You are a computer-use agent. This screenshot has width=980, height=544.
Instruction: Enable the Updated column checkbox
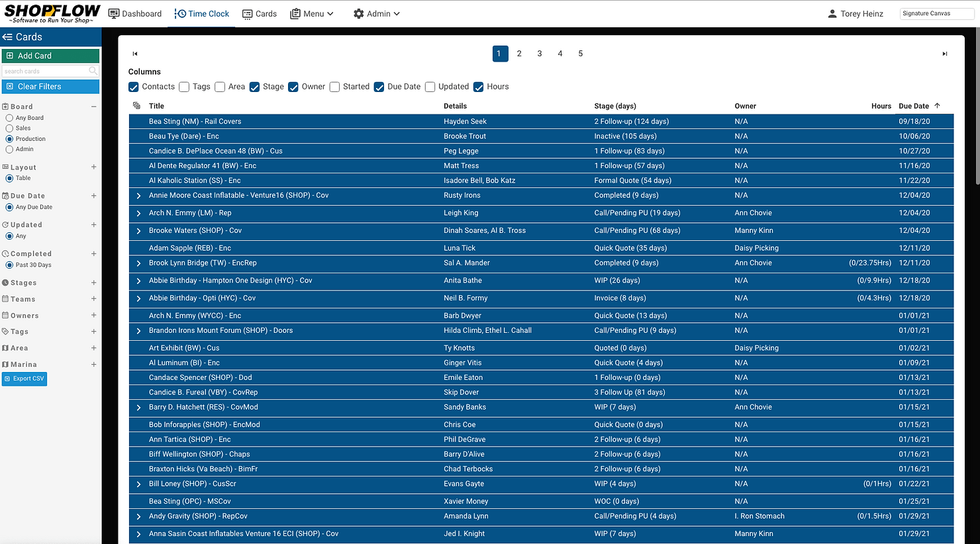click(430, 87)
